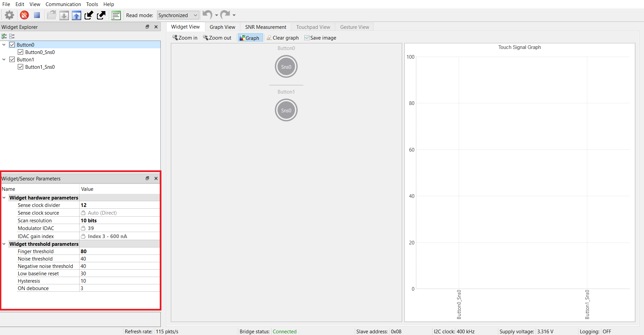
Task: Select Button1_Sns0 in Widget Explorer
Action: click(40, 67)
